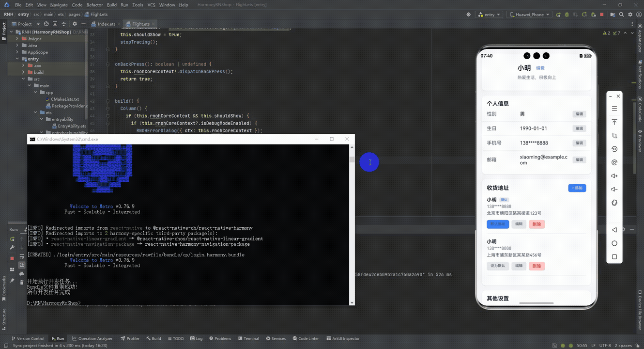Hide the Project panel with minus icon
The height and width of the screenshot is (349, 644).
[x=83, y=24]
